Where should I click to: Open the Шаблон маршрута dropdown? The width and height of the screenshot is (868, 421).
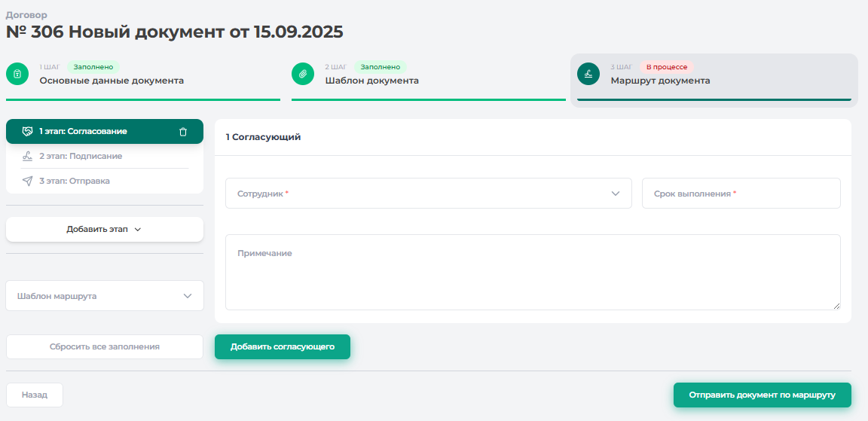tap(105, 296)
